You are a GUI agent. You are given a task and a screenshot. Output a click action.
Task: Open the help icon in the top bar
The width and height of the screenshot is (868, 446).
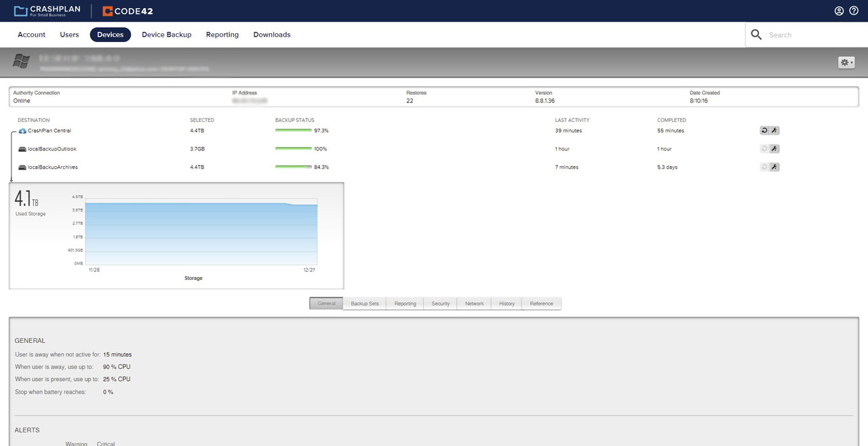click(854, 11)
